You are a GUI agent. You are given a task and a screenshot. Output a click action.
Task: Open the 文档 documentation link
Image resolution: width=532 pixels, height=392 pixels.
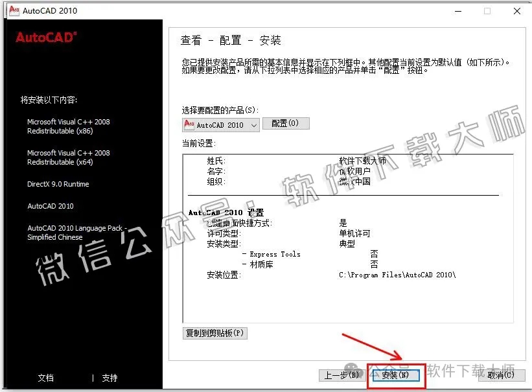pos(45,378)
